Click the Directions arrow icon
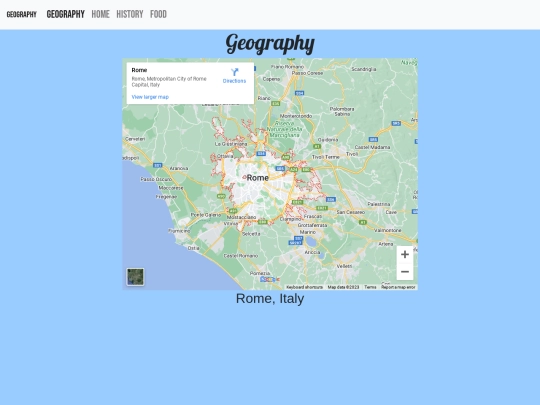 (x=235, y=72)
